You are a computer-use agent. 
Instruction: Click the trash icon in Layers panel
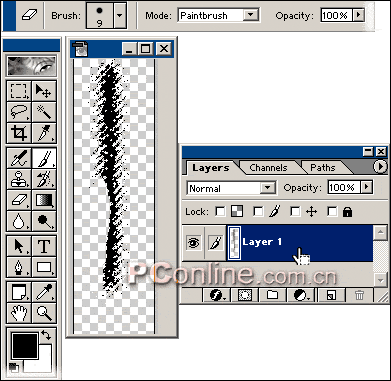click(359, 295)
